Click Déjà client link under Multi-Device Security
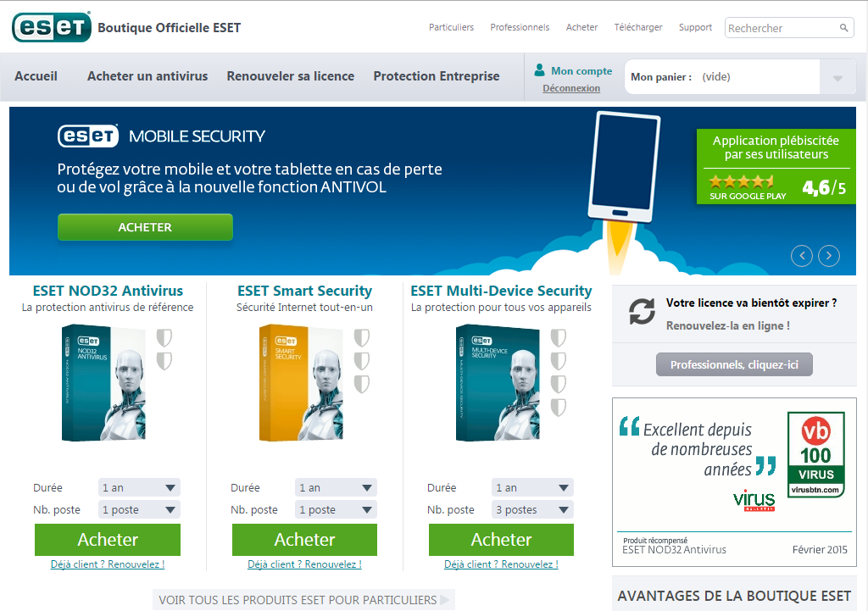This screenshot has height=611, width=868. click(501, 564)
